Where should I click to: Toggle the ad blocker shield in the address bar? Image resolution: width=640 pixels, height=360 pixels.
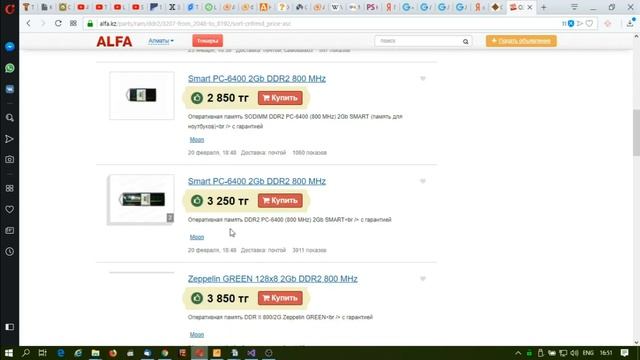571,24
